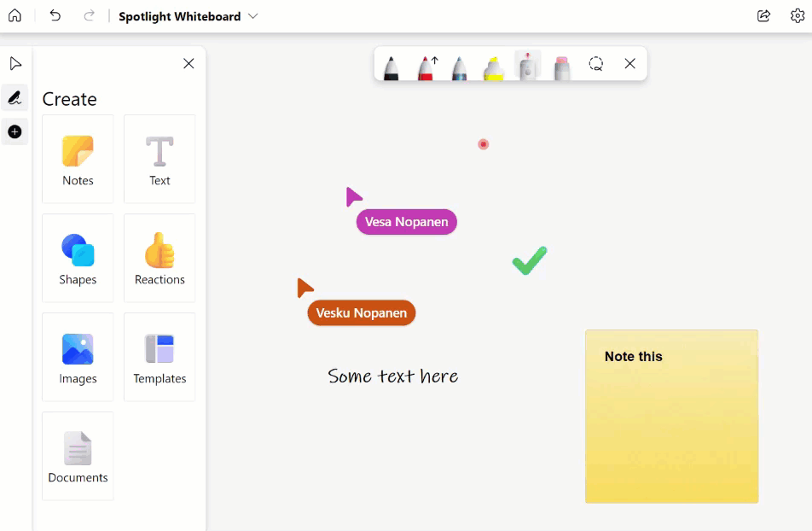Open Templates in the Create panel
812x531 pixels.
coord(159,358)
